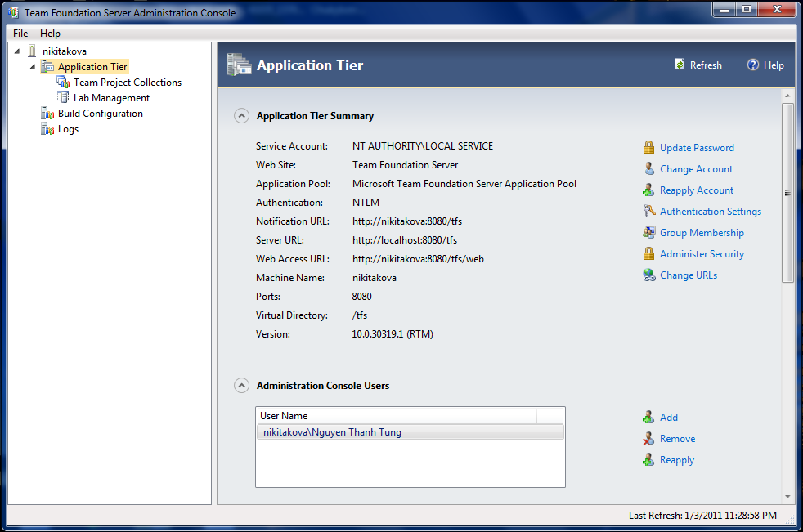This screenshot has height=532, width=803.
Task: Click the Change URLs link
Action: [689, 275]
